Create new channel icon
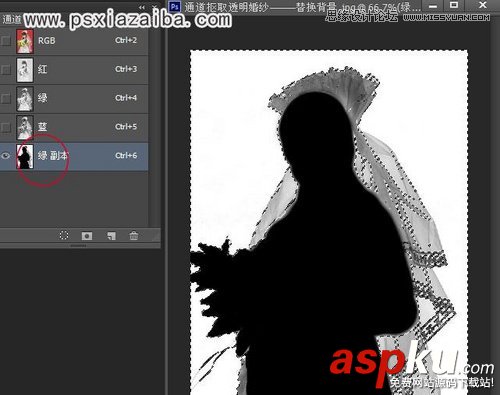The image size is (500, 395). (111, 236)
